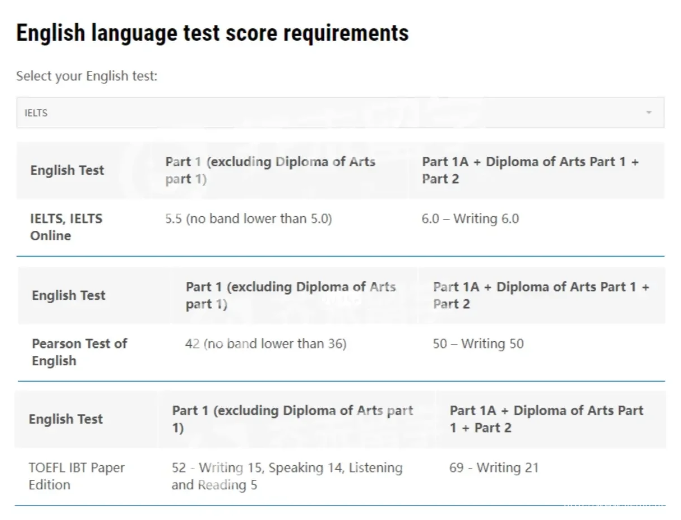Click the 'Pearson Test of English' row label
Image resolution: width=681 pixels, height=520 pixels.
[x=79, y=352]
